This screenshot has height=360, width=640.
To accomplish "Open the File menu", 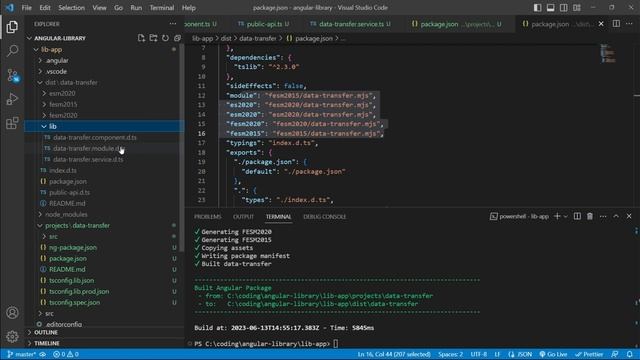I will pyautogui.click(x=27, y=8).
